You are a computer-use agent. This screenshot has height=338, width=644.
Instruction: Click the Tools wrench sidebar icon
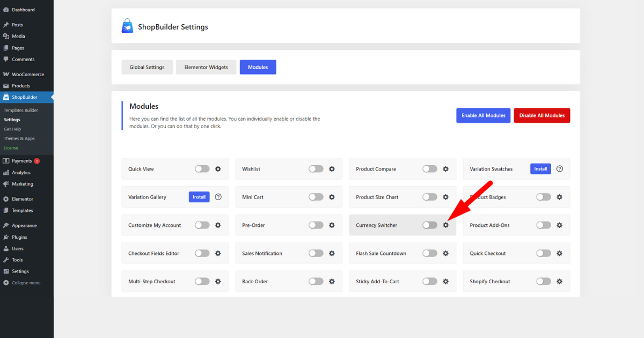pos(6,260)
